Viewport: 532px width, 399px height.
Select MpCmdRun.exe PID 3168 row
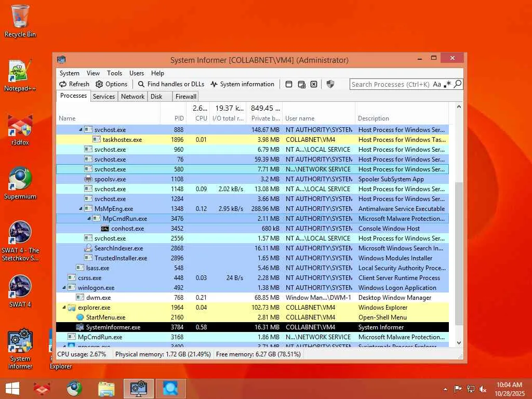click(x=252, y=337)
